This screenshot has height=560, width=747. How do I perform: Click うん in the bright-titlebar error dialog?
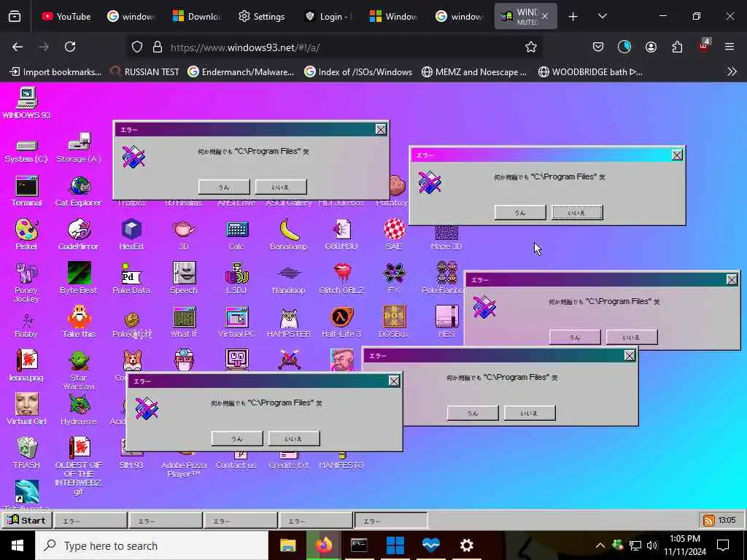click(519, 212)
